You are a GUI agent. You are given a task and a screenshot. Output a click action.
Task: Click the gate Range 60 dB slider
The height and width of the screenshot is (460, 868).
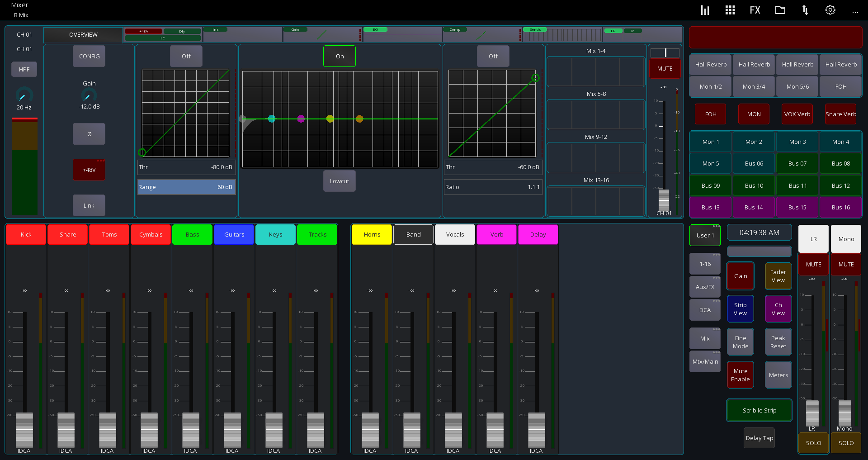coord(186,187)
